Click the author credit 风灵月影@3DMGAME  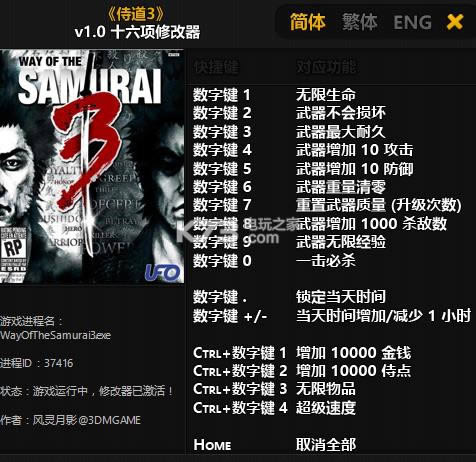pyautogui.click(x=86, y=420)
